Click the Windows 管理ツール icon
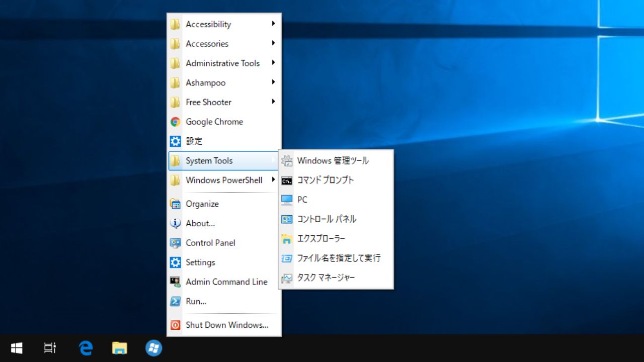Viewport: 644px width, 362px height. [x=287, y=161]
